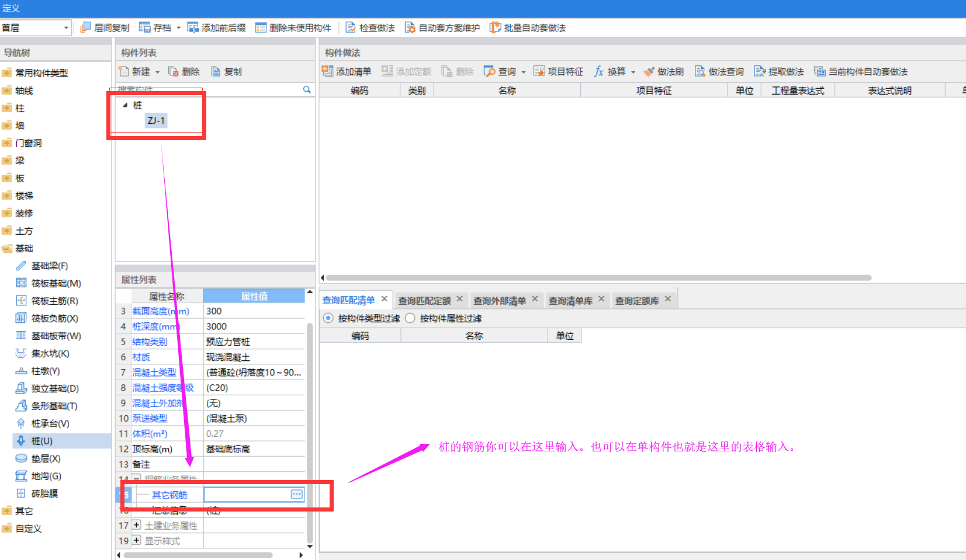Click 结构类别 property link
966x560 pixels.
(x=150, y=342)
